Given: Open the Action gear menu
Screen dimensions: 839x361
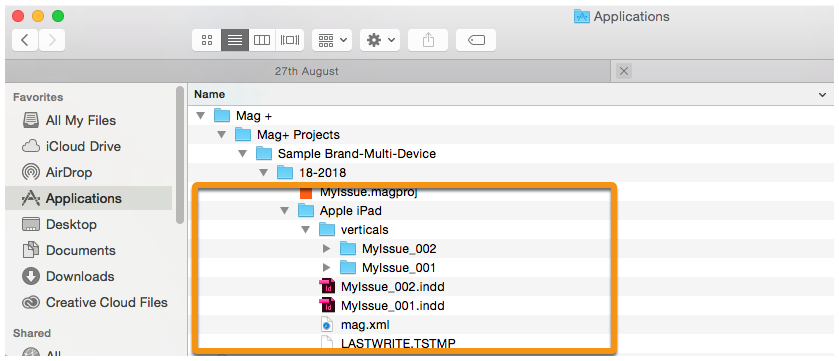Looking at the screenshot, I should 380,40.
